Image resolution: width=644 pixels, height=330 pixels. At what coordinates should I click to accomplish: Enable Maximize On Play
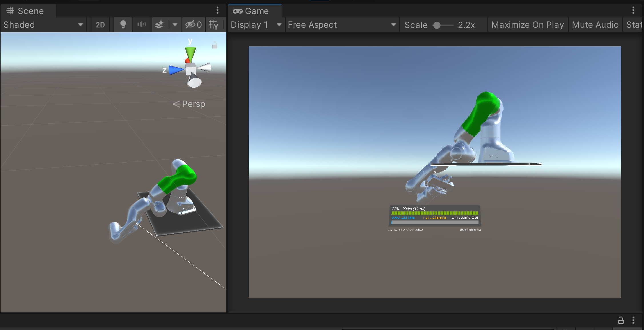[527, 25]
